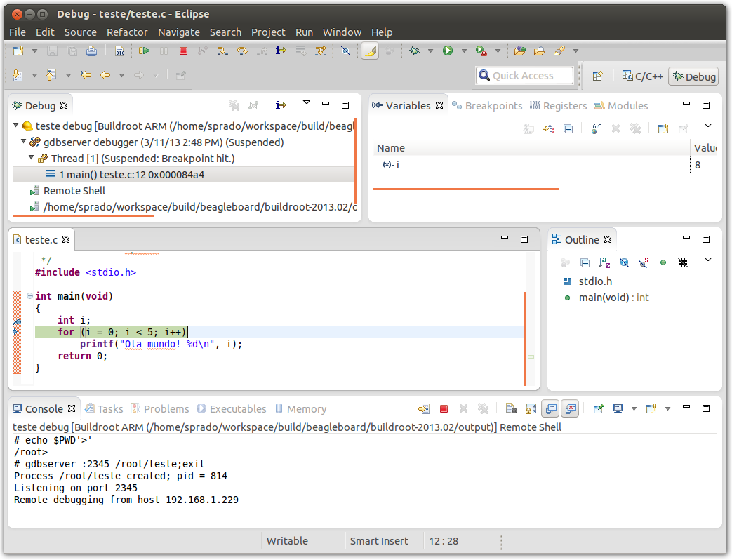This screenshot has width=732, height=560.
Task: Select variable i row in Variables
Action: 544,165
